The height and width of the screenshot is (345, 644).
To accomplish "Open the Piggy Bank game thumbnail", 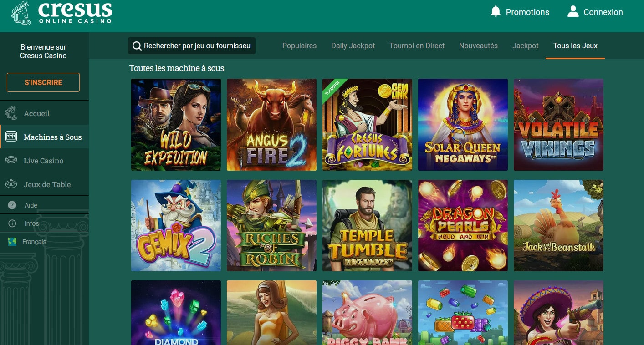I will coord(367,313).
